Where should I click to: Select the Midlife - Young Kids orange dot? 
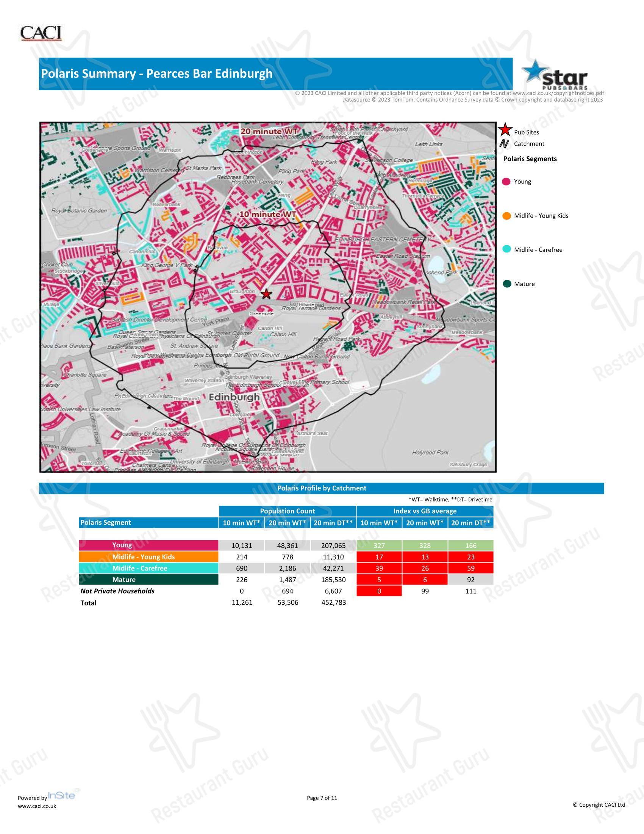(x=506, y=216)
